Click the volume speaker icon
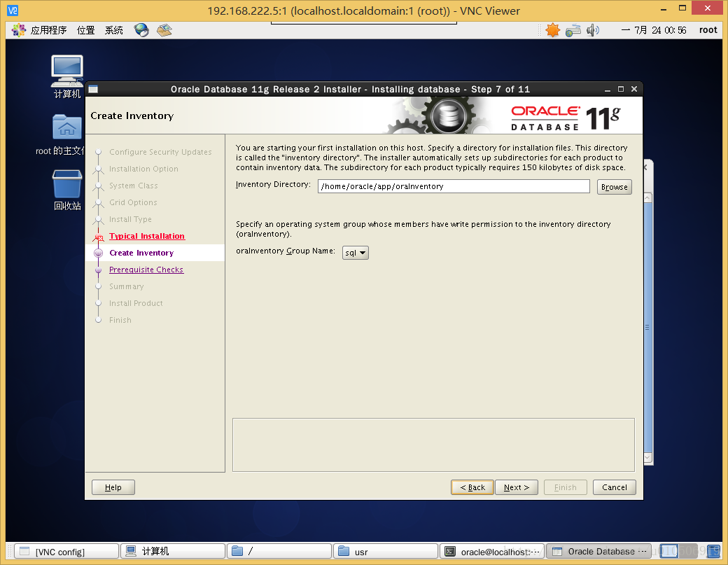The height and width of the screenshot is (565, 728). [592, 30]
